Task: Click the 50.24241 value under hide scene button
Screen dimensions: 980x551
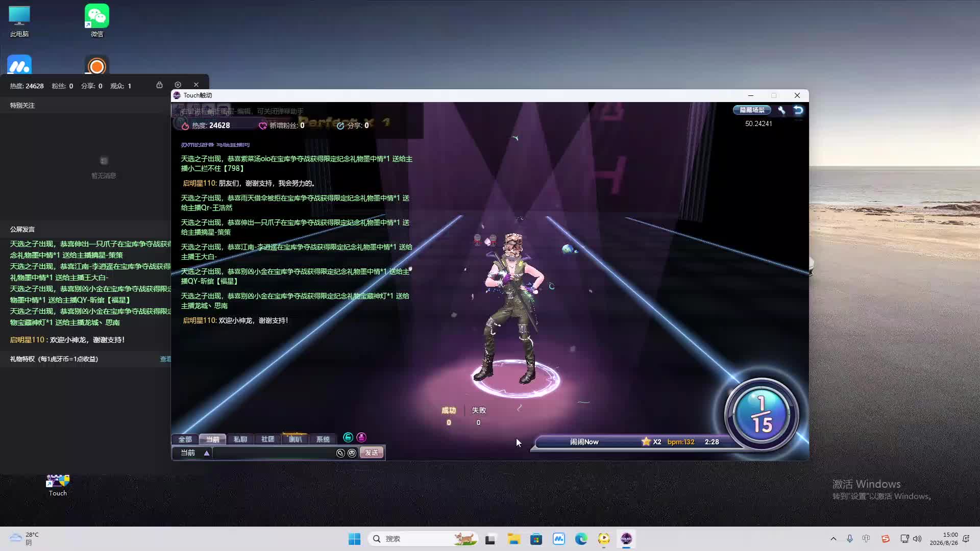Action: 758,124
